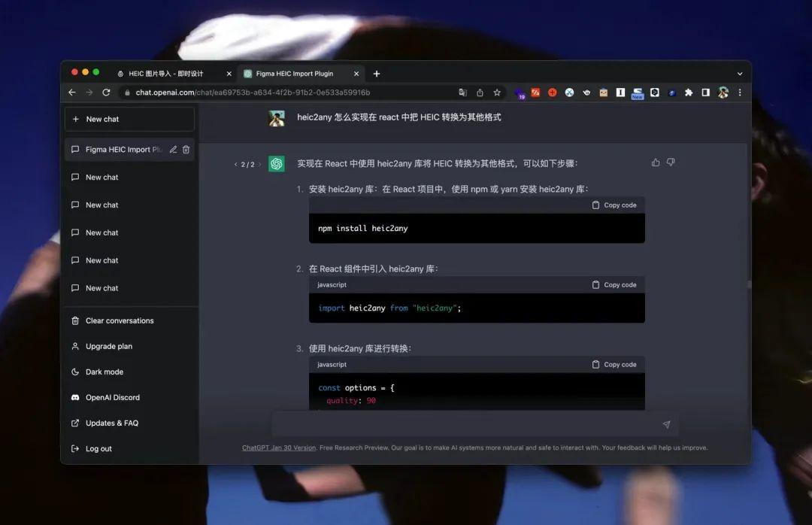Image resolution: width=812 pixels, height=525 pixels.
Task: Click the browser forward arrow
Action: tap(89, 93)
